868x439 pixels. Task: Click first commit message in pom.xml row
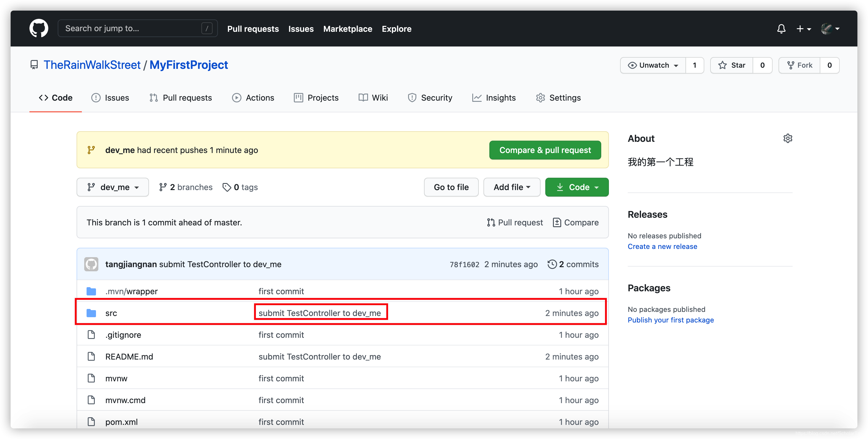pos(281,422)
